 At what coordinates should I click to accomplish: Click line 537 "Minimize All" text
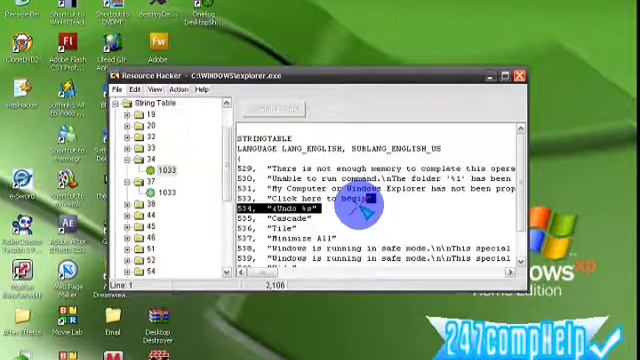(x=302, y=238)
